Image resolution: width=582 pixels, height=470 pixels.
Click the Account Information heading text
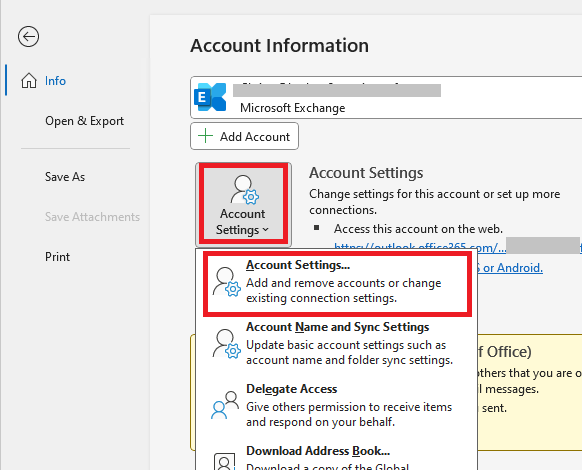pos(279,46)
